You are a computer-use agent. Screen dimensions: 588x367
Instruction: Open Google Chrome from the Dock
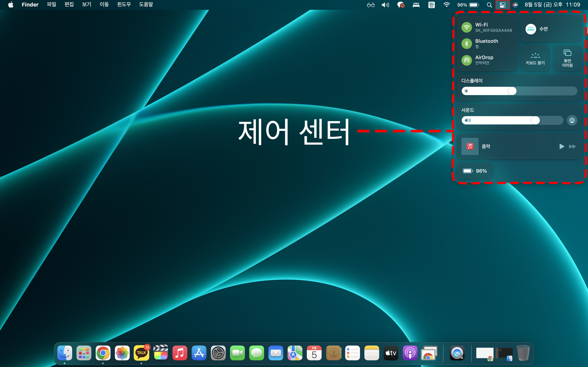tap(103, 353)
